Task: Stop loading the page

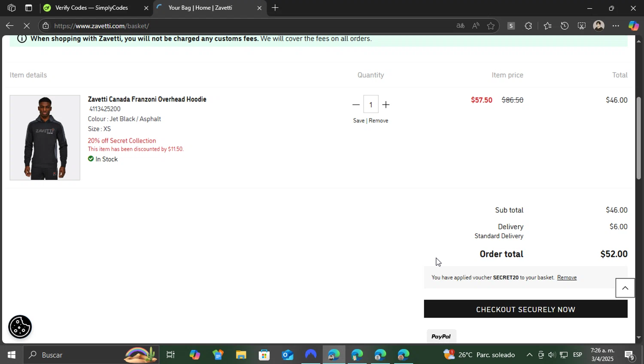Action: pos(26,26)
